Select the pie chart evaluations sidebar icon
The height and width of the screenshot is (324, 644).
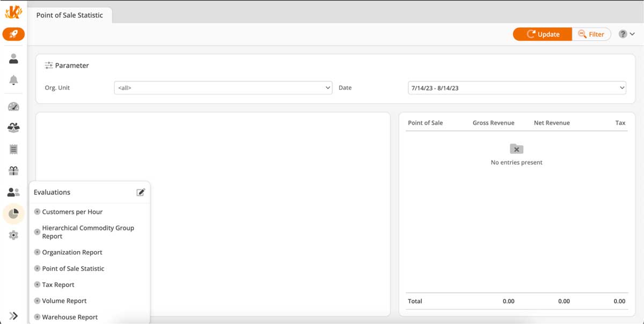pyautogui.click(x=13, y=213)
